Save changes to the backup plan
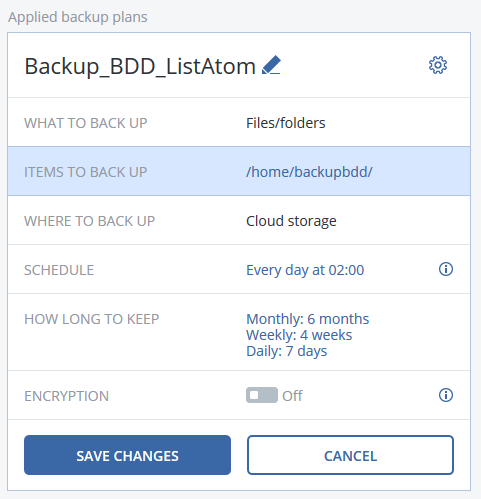The width and height of the screenshot is (481, 499). [x=127, y=455]
